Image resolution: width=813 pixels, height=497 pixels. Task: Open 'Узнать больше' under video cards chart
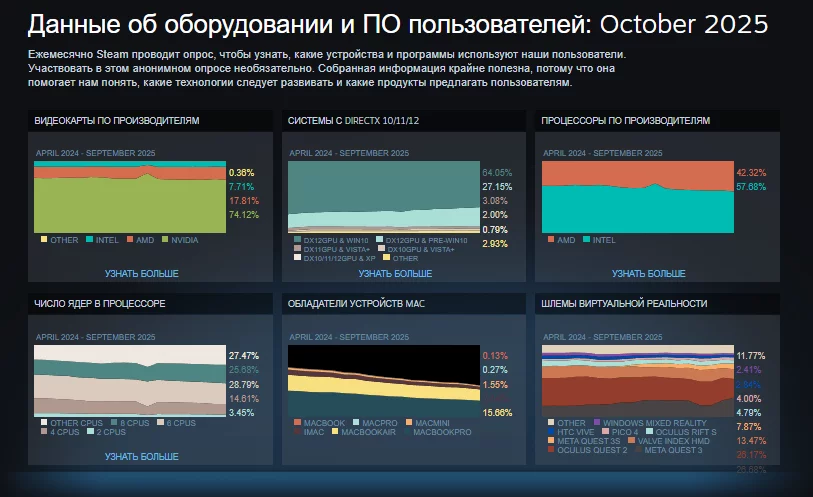point(142,273)
